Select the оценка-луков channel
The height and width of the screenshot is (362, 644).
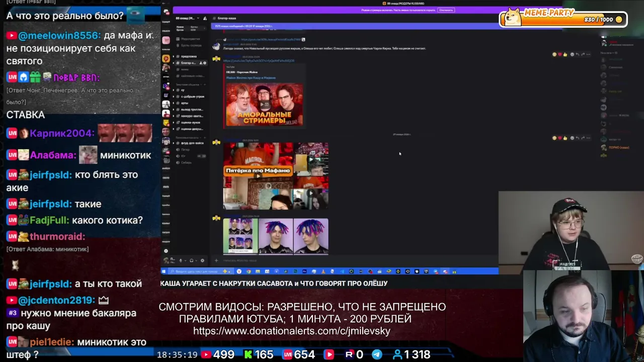click(x=190, y=123)
